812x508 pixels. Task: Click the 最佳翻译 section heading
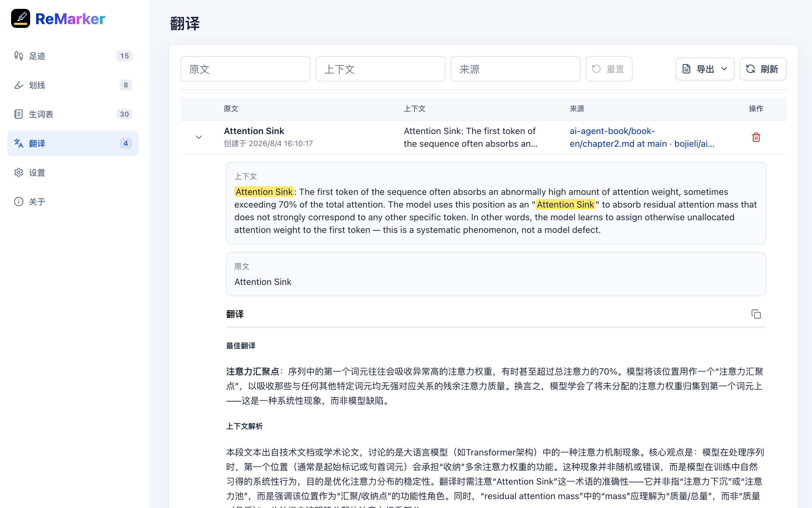pyautogui.click(x=241, y=346)
